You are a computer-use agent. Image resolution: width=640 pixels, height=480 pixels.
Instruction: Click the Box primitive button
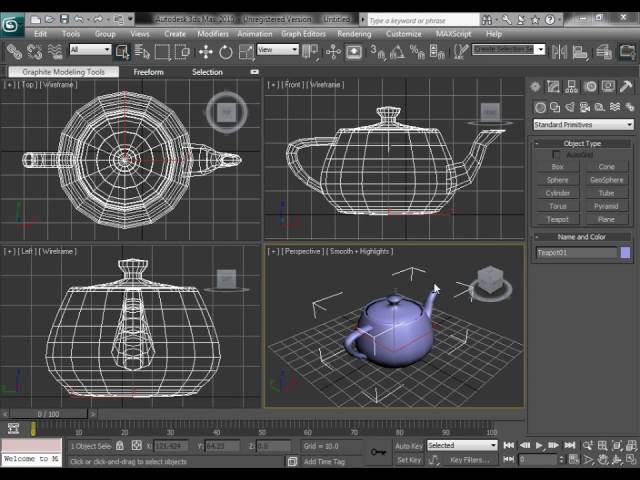[558, 167]
